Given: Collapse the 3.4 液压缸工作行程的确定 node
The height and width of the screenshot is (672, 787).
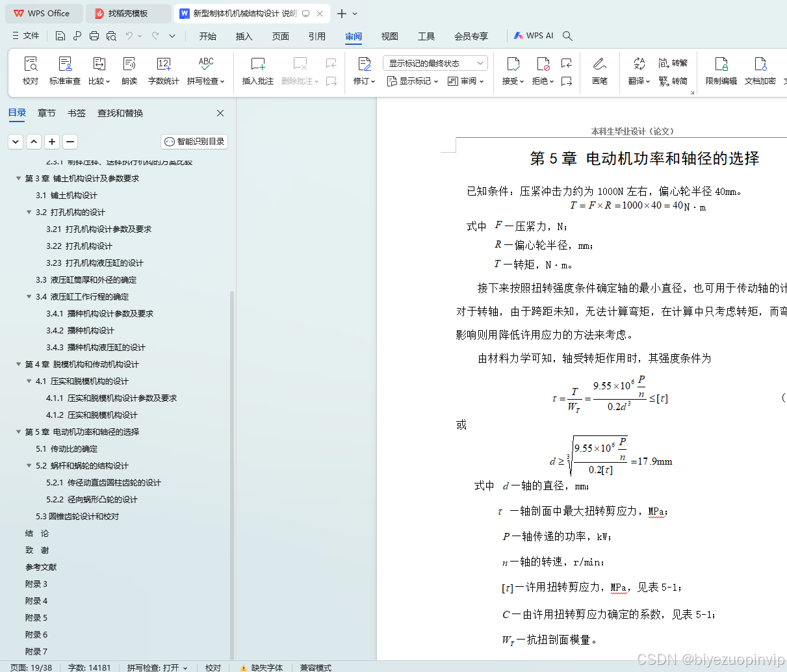Looking at the screenshot, I should (29, 296).
